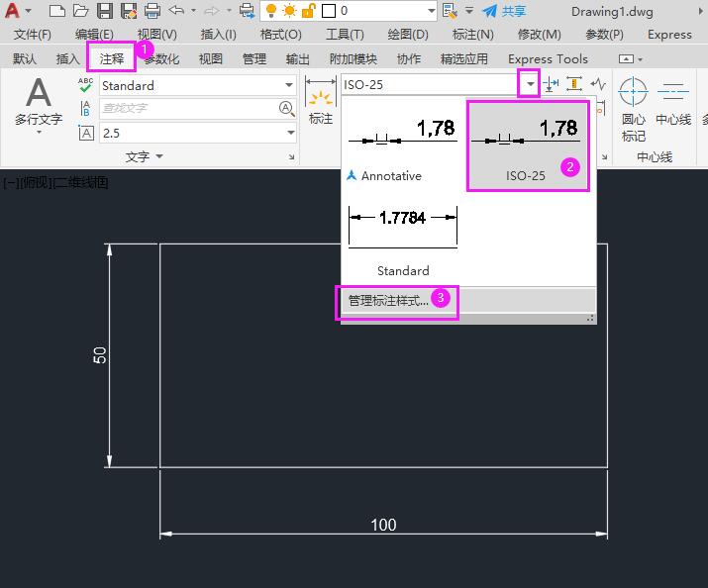The height and width of the screenshot is (588, 708).
Task: Select the Standard dimension style thumbnail
Action: 403,241
